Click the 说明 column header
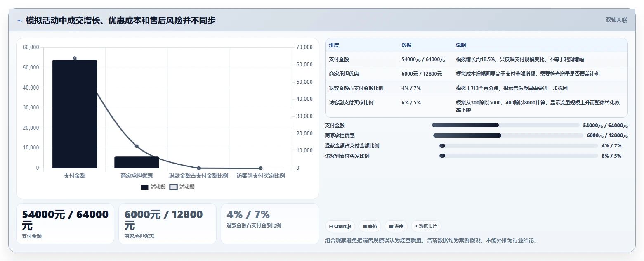The width and height of the screenshot is (644, 261). [461, 45]
